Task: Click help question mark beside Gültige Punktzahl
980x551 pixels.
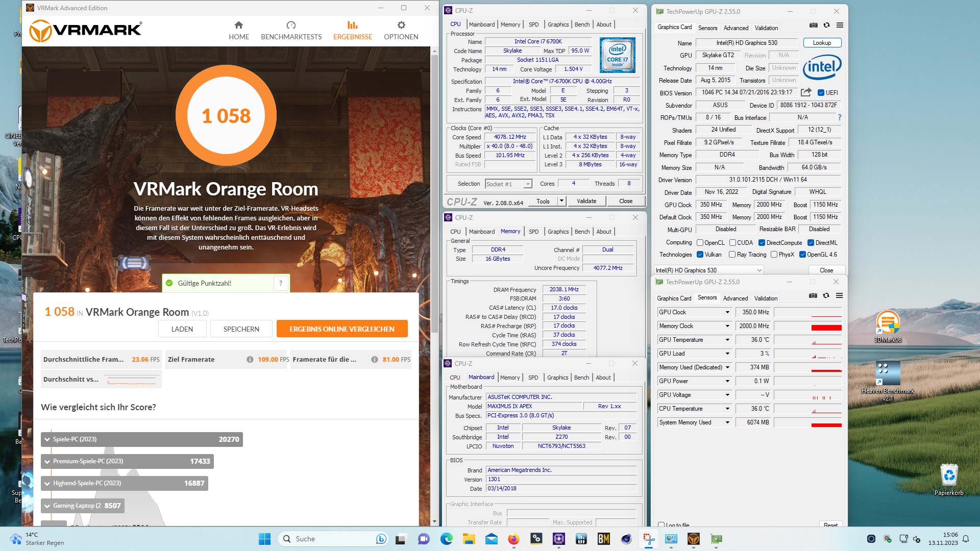Action: (x=281, y=283)
